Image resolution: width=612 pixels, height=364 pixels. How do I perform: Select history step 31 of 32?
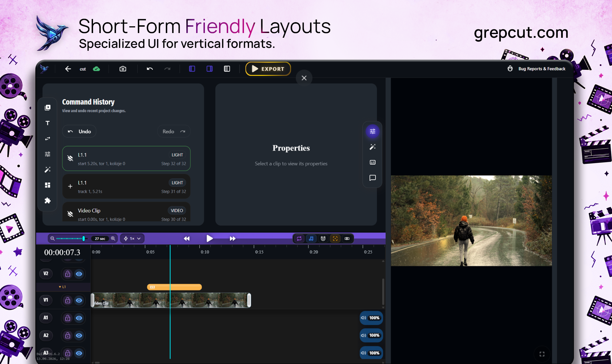126,186
